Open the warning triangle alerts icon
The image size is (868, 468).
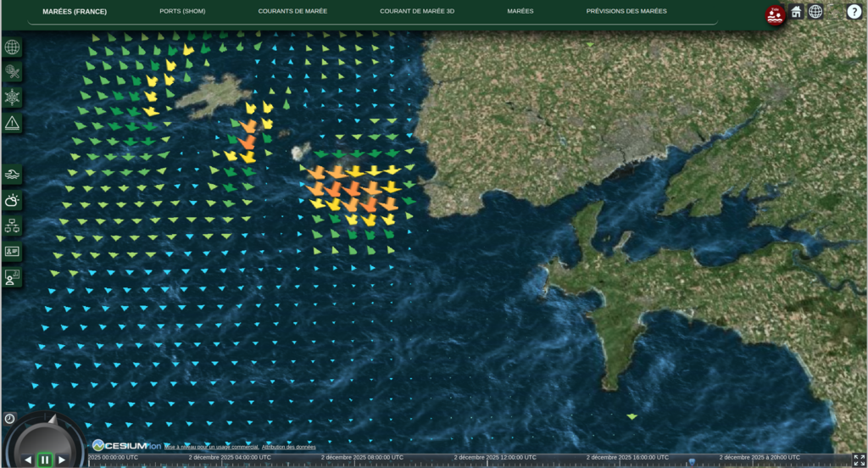[12, 123]
